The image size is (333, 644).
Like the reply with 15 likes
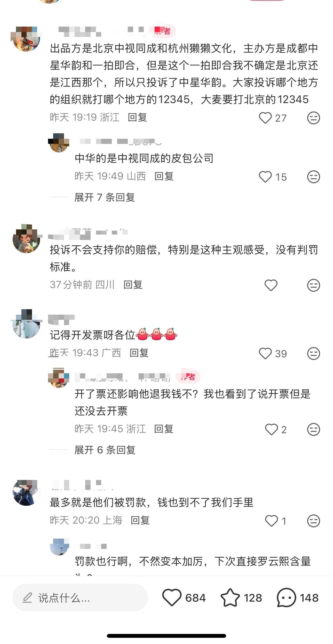click(265, 177)
